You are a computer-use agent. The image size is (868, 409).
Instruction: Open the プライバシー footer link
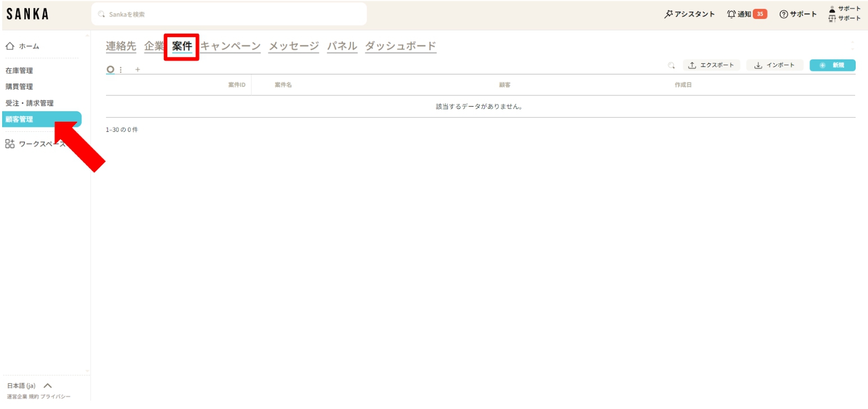coord(56,397)
